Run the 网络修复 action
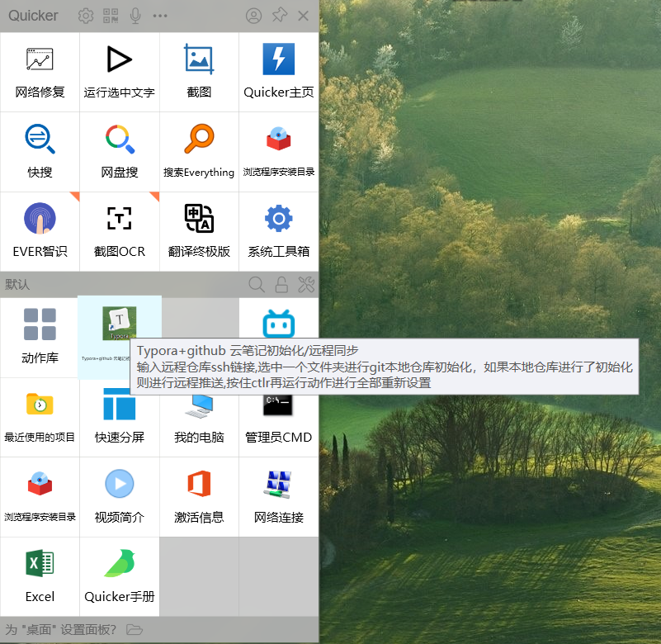 [40, 72]
